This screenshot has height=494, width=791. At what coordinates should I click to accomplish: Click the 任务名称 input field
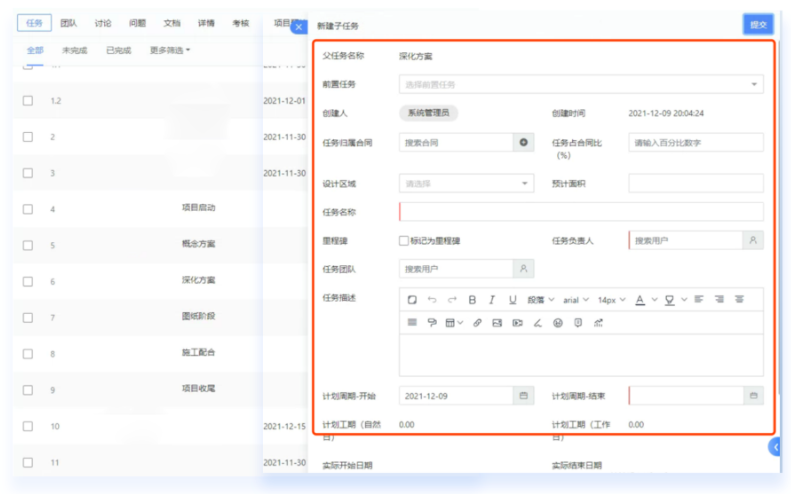pos(581,212)
